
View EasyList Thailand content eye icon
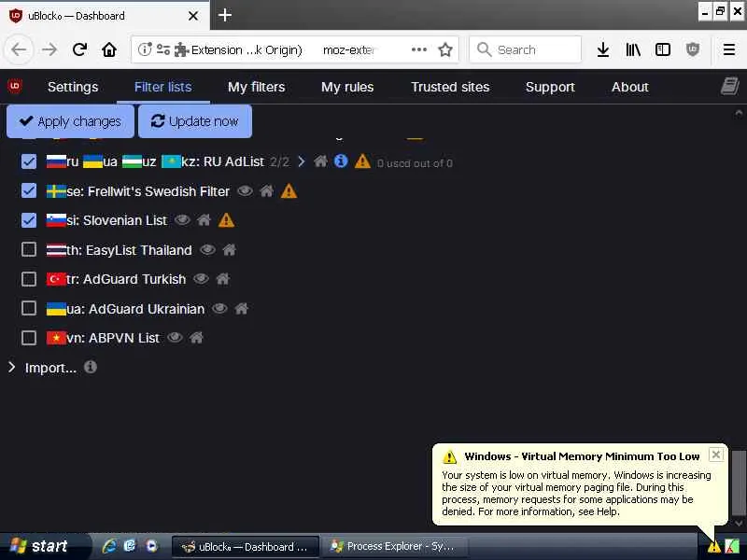click(207, 250)
